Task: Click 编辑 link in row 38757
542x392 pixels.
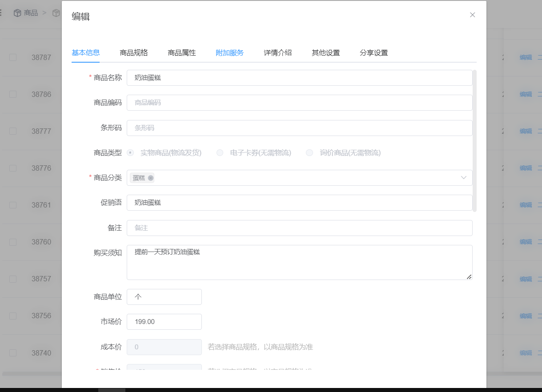Action: pos(526,279)
